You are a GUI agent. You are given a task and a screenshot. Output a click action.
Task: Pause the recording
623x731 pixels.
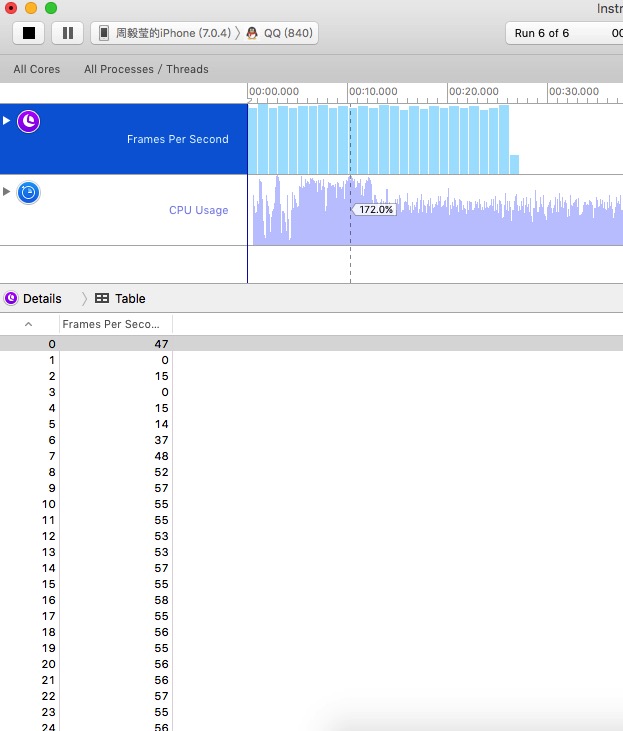coord(68,33)
